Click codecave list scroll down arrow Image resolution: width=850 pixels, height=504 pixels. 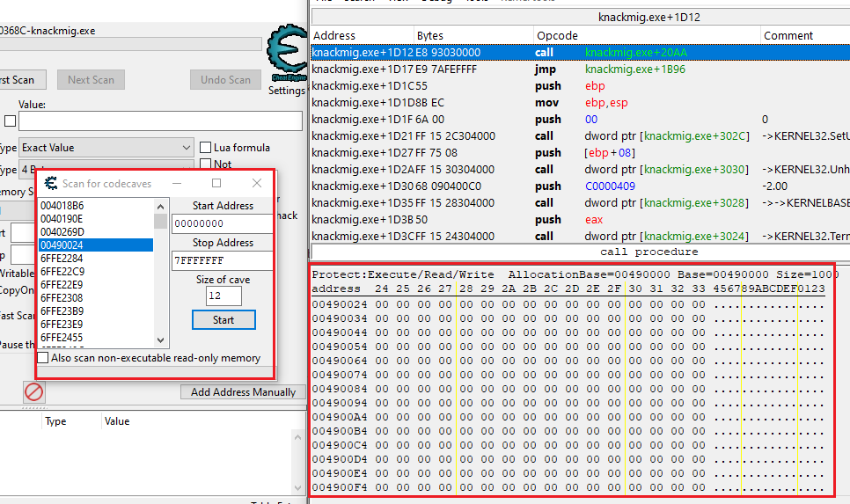point(160,340)
